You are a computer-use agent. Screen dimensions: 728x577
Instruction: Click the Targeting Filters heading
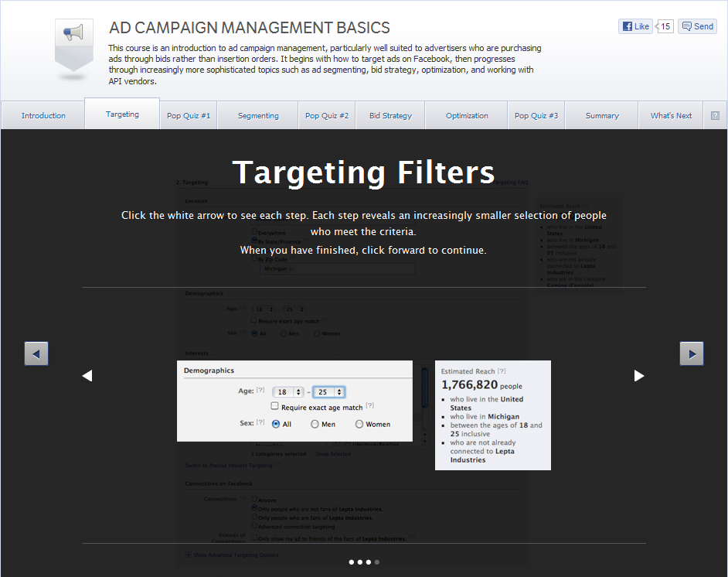point(363,172)
